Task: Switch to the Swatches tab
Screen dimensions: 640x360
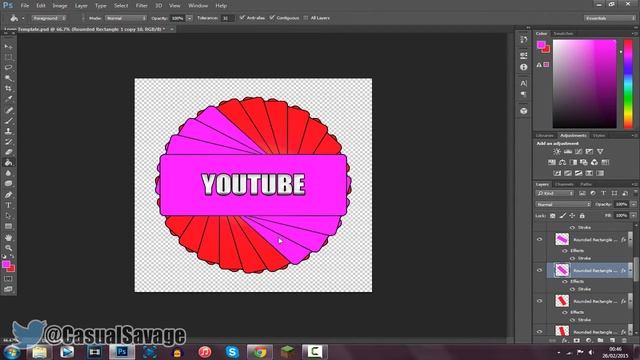Action: click(x=563, y=33)
